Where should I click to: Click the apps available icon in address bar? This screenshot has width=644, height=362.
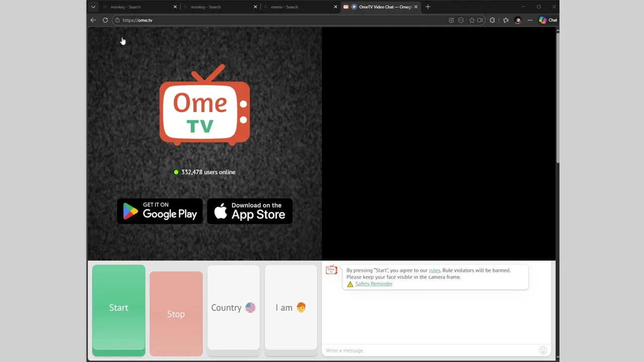[x=451, y=20]
